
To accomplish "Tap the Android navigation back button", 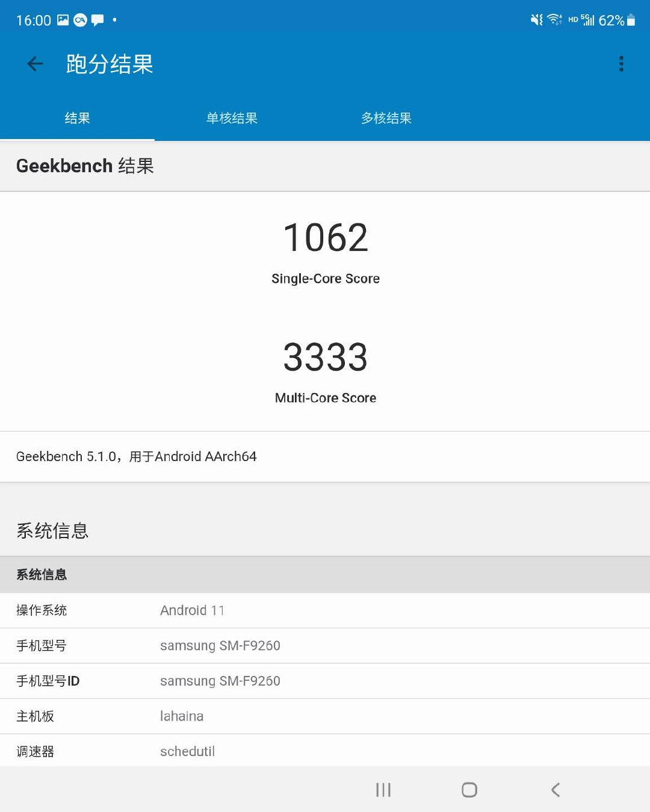I will coord(556,790).
